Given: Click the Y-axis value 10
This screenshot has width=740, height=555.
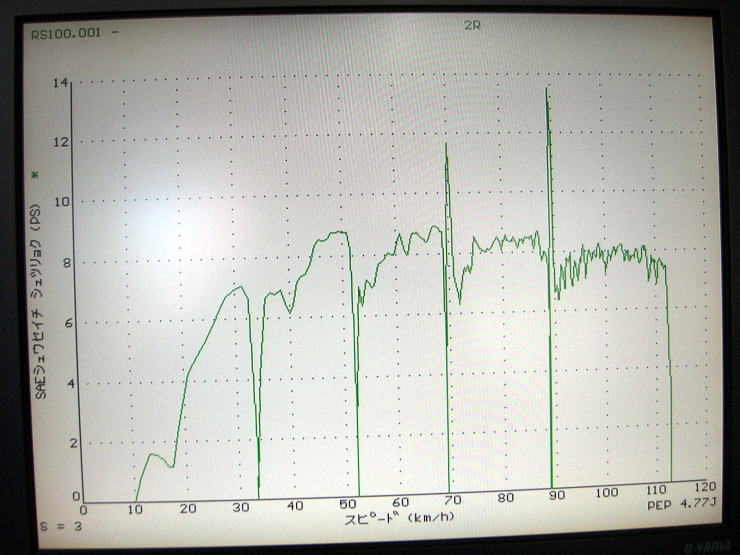Looking at the screenshot, I should (61, 202).
